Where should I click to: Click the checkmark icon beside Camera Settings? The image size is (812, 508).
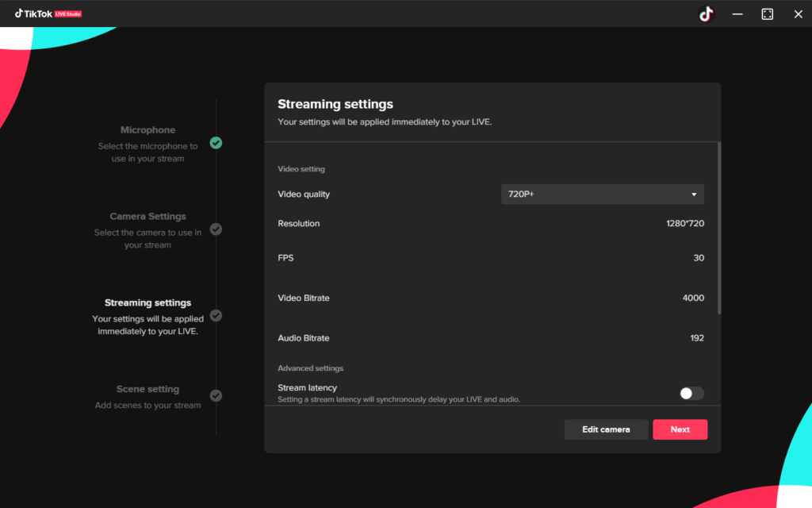point(216,229)
